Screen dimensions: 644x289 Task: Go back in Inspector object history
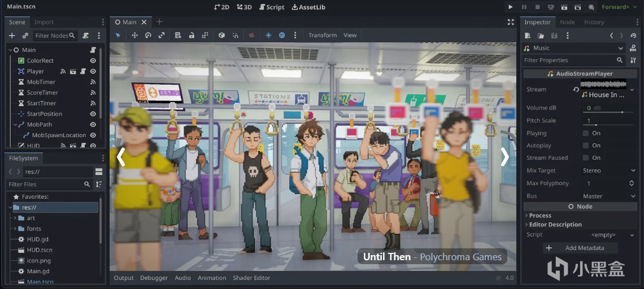pyautogui.click(x=612, y=36)
